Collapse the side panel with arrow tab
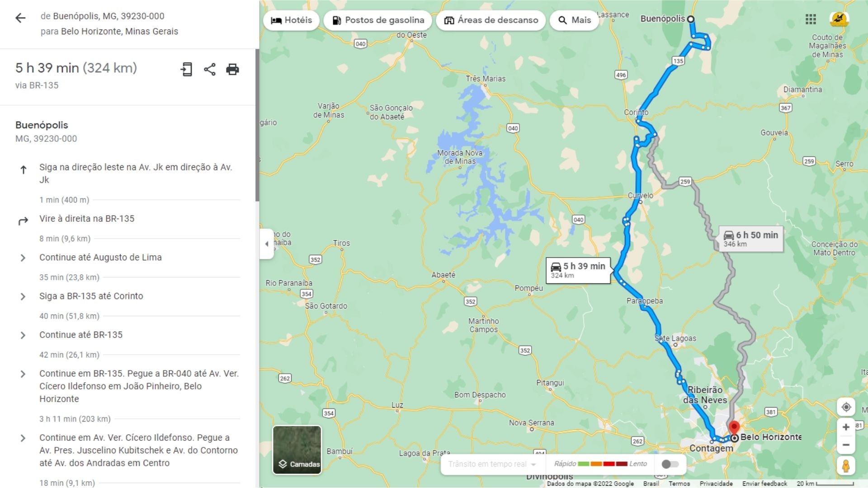This screenshot has width=868, height=488. 267,244
